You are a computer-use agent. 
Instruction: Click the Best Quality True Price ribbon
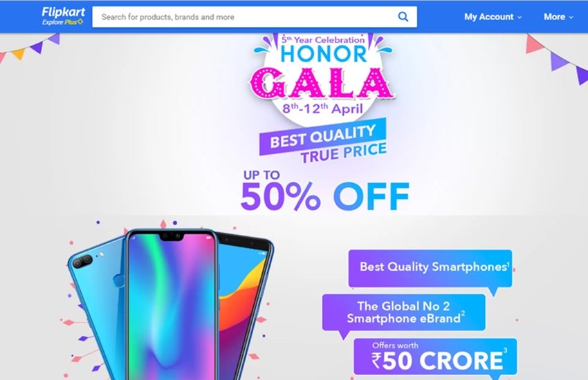[323, 142]
